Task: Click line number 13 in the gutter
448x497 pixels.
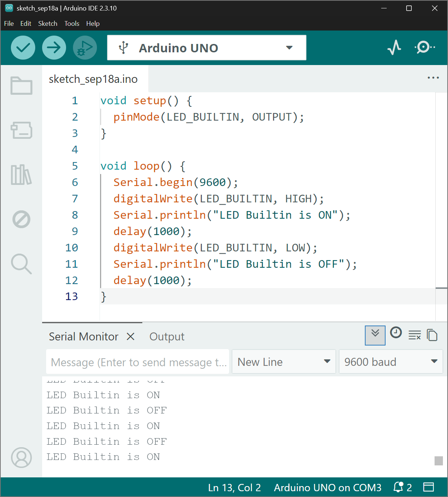Action: (x=72, y=296)
